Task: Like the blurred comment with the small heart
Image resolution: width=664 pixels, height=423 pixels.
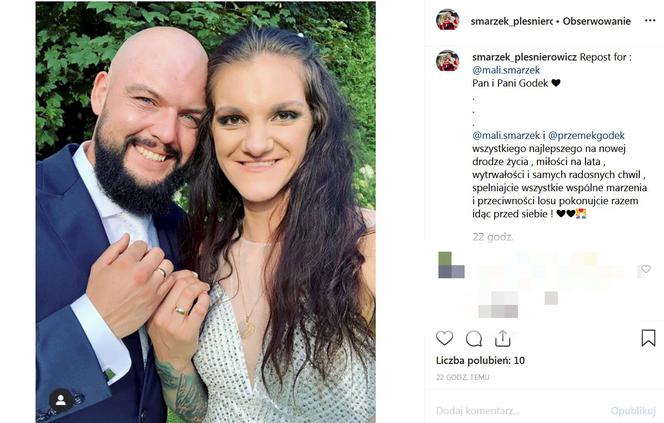Action: [x=646, y=269]
